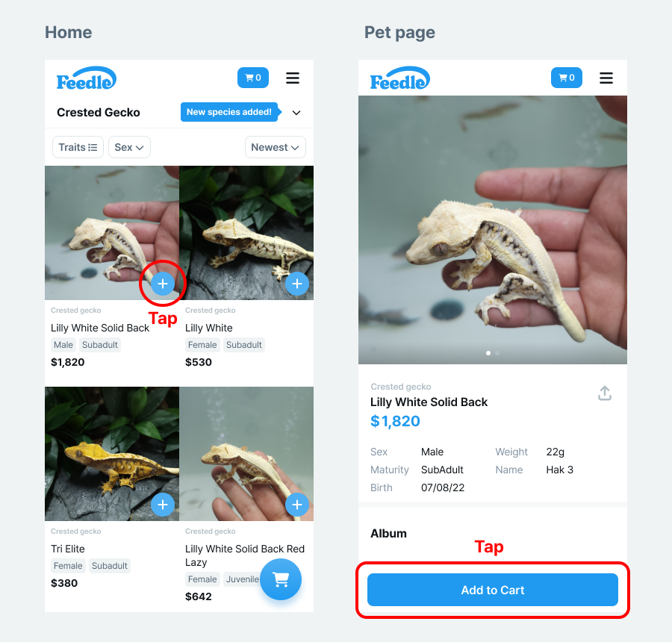Image resolution: width=672 pixels, height=642 pixels.
Task: Expand species chevron beside New species added
Action: point(296,113)
